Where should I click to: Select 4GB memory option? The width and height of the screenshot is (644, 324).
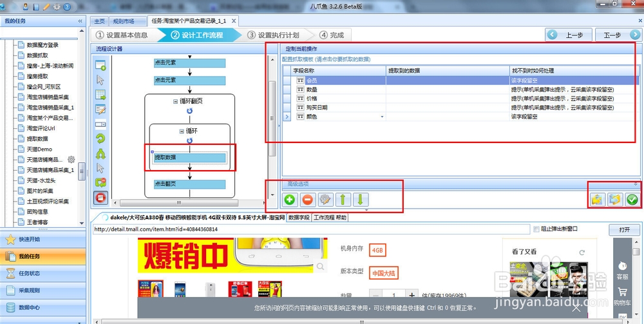click(377, 250)
